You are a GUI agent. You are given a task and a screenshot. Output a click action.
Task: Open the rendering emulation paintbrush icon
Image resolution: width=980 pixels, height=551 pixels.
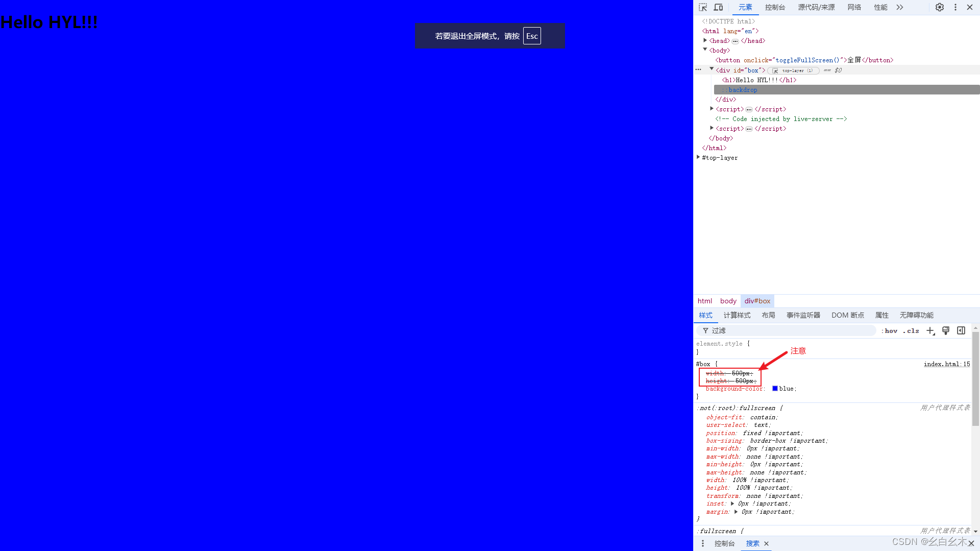(x=946, y=330)
